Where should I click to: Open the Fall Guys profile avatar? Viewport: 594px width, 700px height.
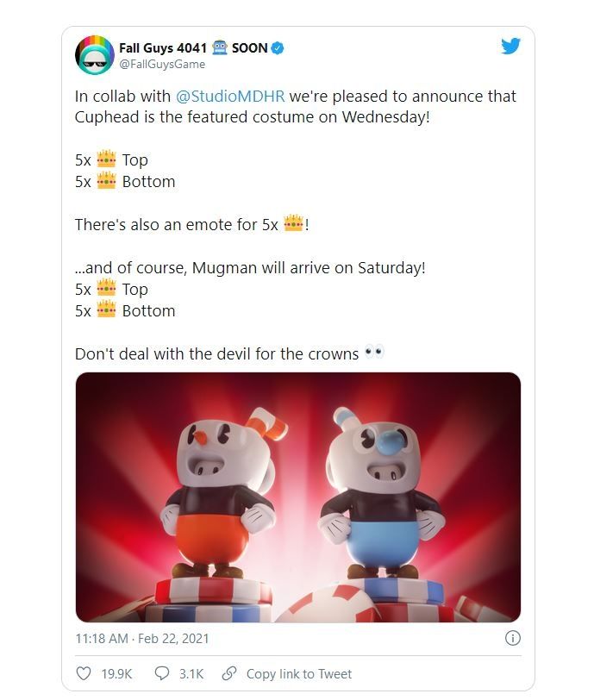95,55
